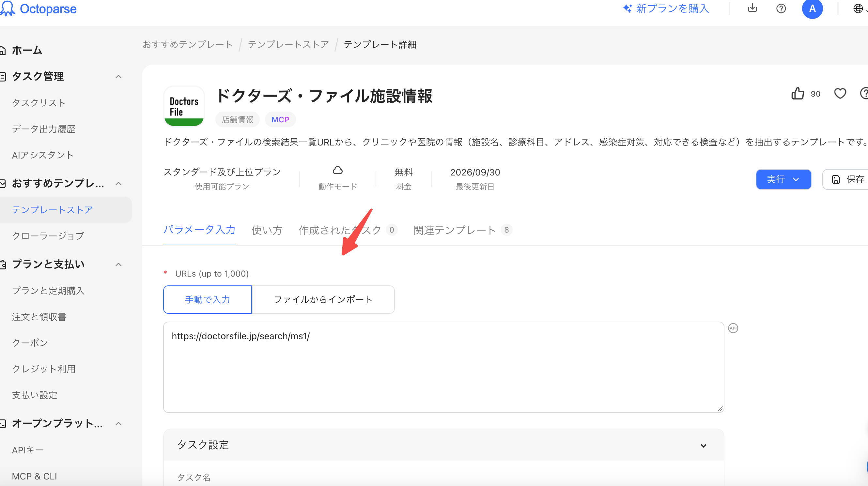Open クローラージョブ in the sidebar

[48, 236]
